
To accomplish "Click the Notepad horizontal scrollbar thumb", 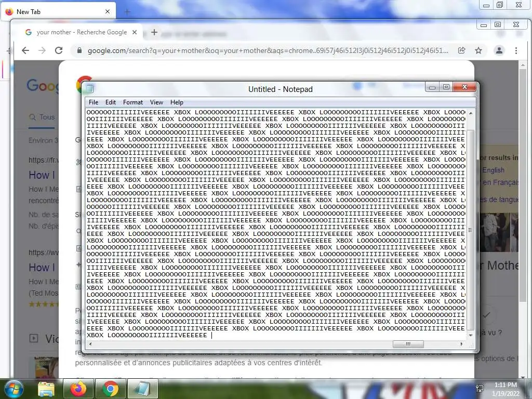I will 408,344.
